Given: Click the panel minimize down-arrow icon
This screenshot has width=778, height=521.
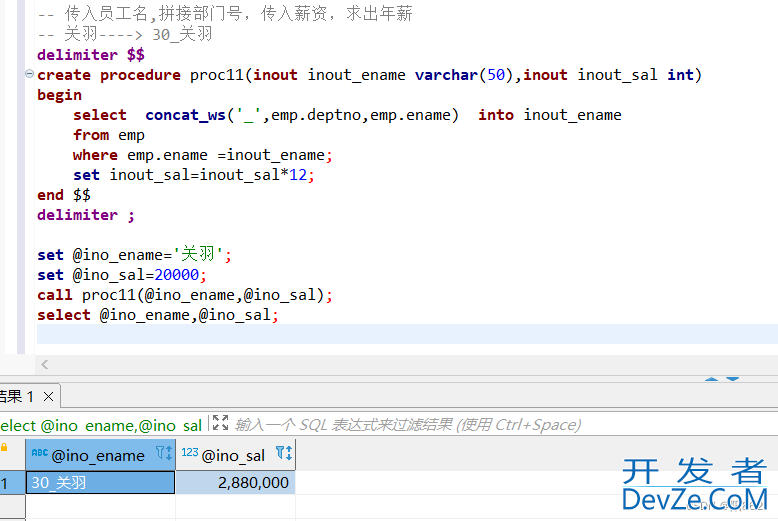Looking at the screenshot, I should coord(732,379).
